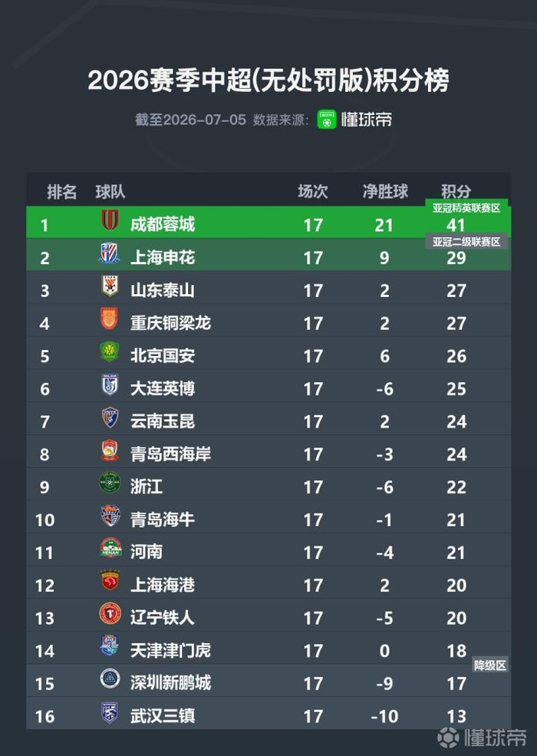Select the 场次 column header
The image size is (537, 756).
coord(313,191)
